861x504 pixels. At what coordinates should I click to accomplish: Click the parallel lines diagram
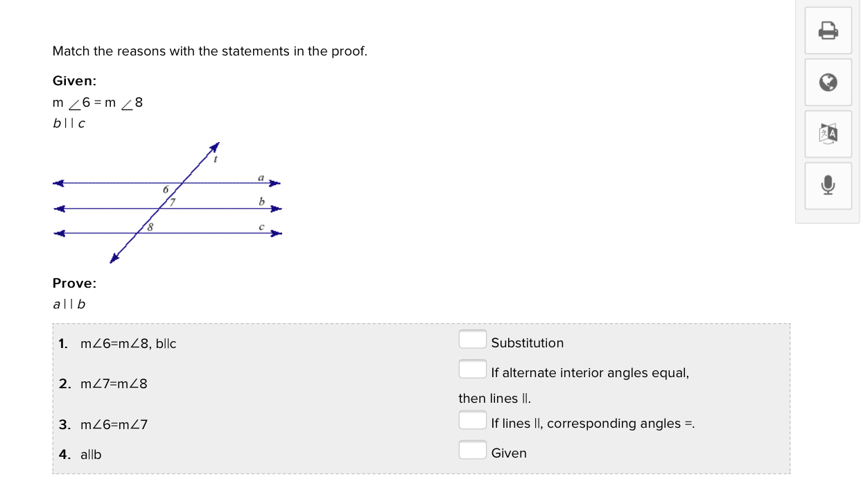(x=168, y=202)
